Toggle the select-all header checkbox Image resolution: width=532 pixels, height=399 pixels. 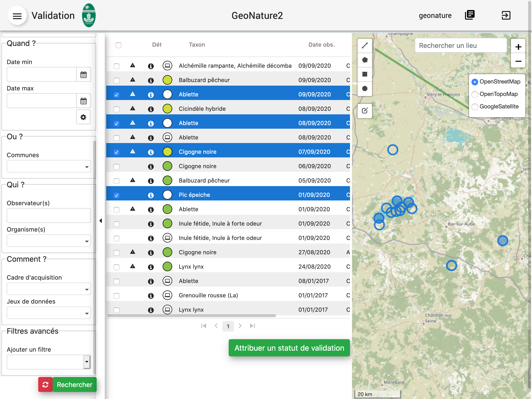pyautogui.click(x=118, y=45)
